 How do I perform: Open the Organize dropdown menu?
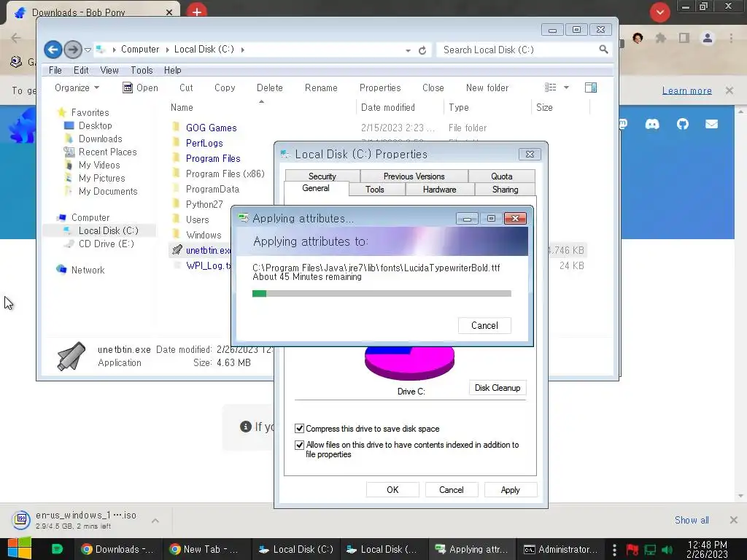click(x=77, y=87)
